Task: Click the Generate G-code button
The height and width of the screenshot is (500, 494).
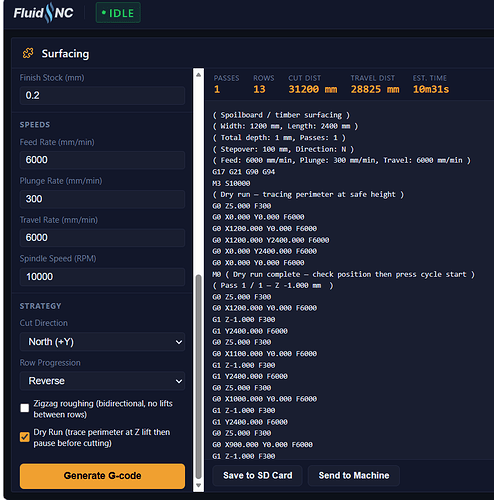Action: pos(102,476)
